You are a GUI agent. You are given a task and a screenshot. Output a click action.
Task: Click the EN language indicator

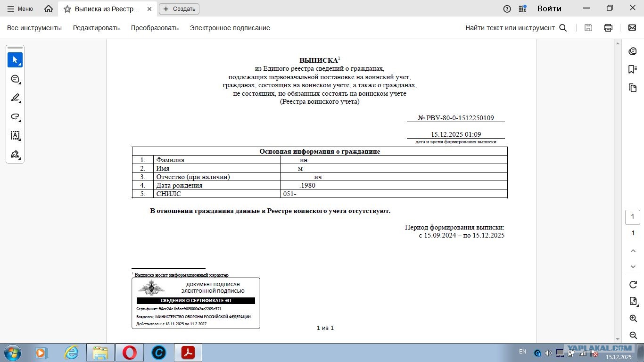click(x=522, y=352)
